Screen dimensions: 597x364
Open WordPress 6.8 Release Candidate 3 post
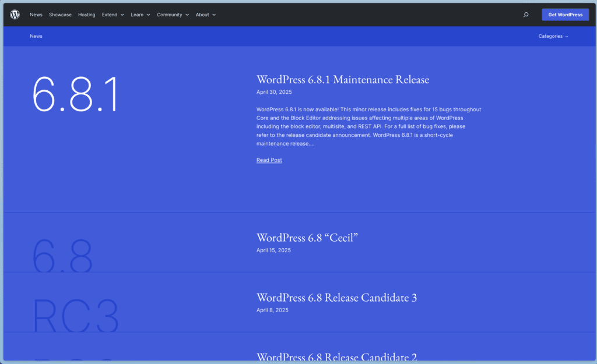336,298
